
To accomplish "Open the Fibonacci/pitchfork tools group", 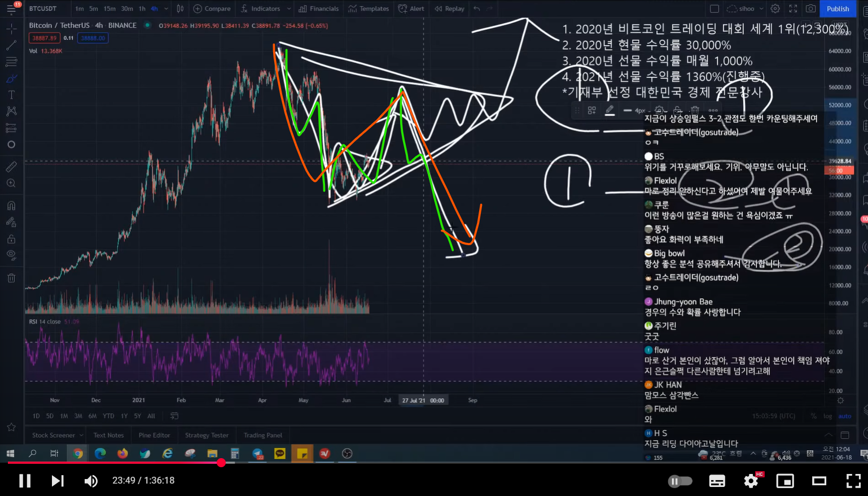I will tap(11, 62).
